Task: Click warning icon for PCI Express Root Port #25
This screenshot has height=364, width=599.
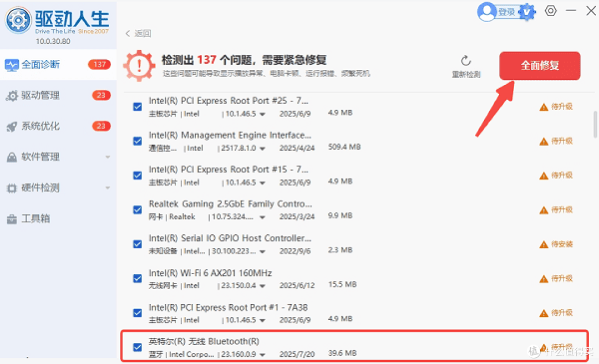Action: [x=544, y=107]
